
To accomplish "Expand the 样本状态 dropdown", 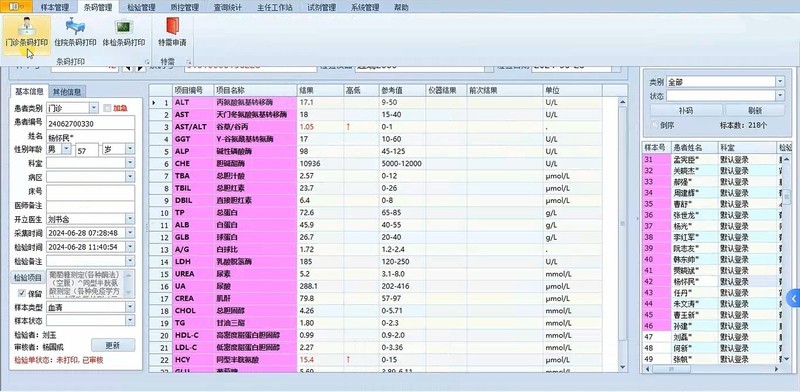I will click(130, 321).
